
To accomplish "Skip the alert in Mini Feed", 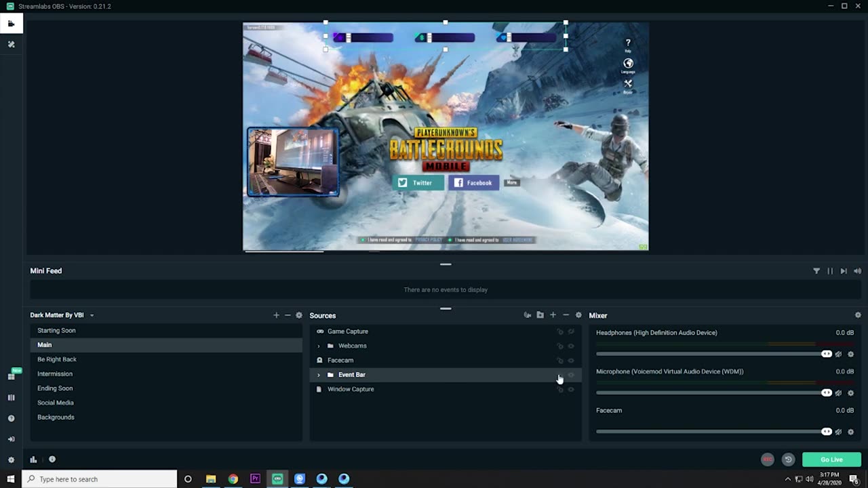I will point(844,271).
